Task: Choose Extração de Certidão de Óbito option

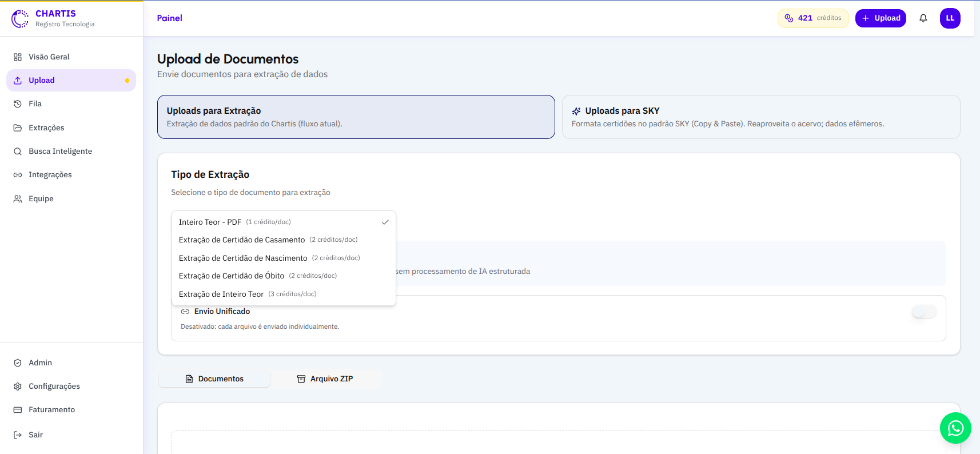Action: pos(284,276)
